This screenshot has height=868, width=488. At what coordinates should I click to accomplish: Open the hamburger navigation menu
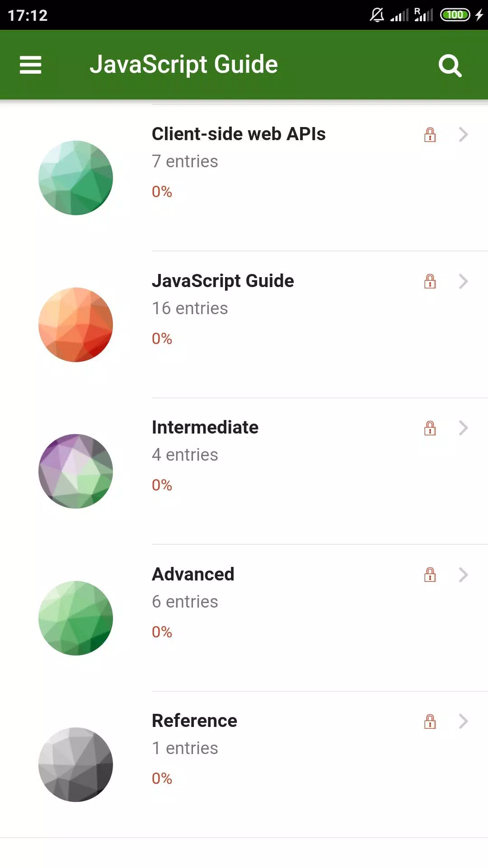click(30, 65)
